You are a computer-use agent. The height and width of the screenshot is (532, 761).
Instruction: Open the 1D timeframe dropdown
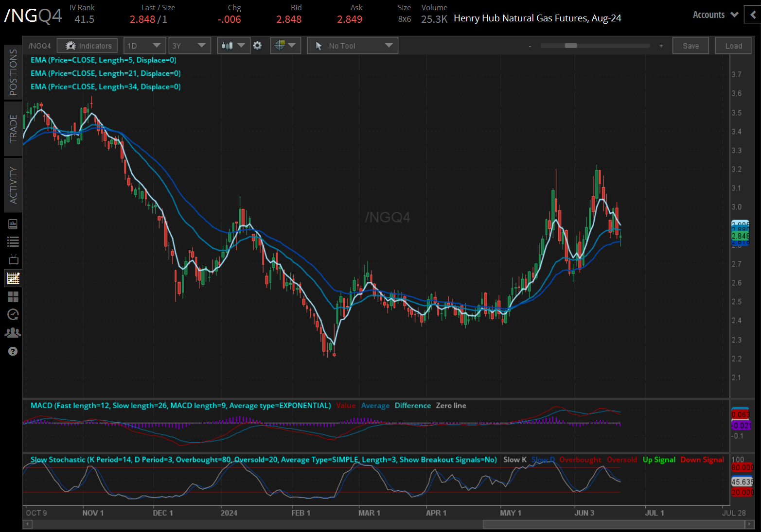point(144,45)
